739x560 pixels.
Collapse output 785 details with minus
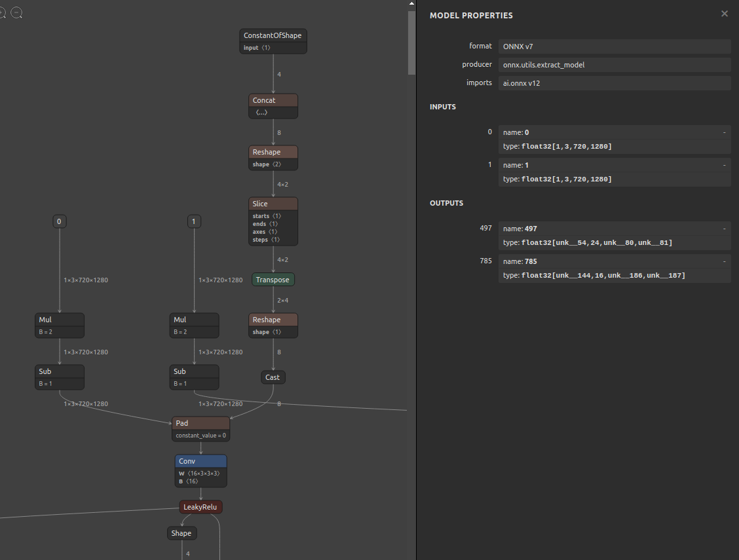coord(725,261)
